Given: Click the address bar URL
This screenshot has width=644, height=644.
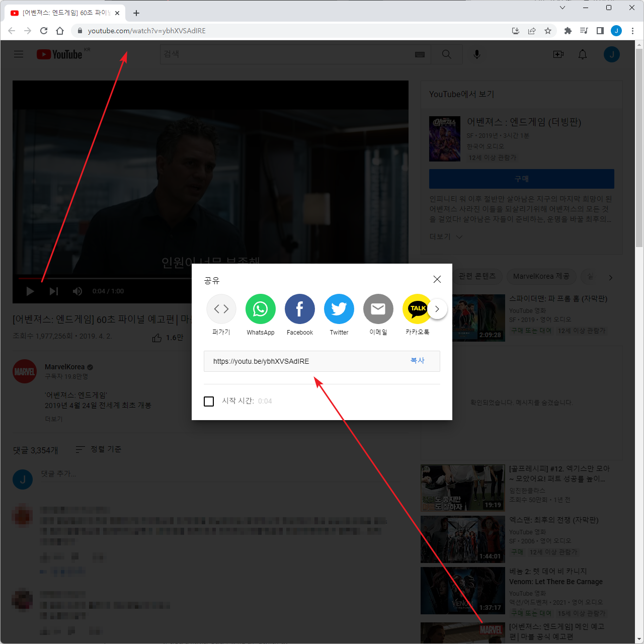Looking at the screenshot, I should point(147,31).
